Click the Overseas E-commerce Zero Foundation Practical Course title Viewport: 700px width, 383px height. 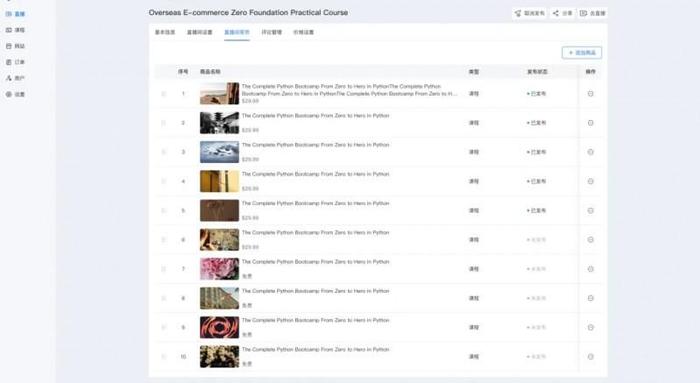[248, 12]
